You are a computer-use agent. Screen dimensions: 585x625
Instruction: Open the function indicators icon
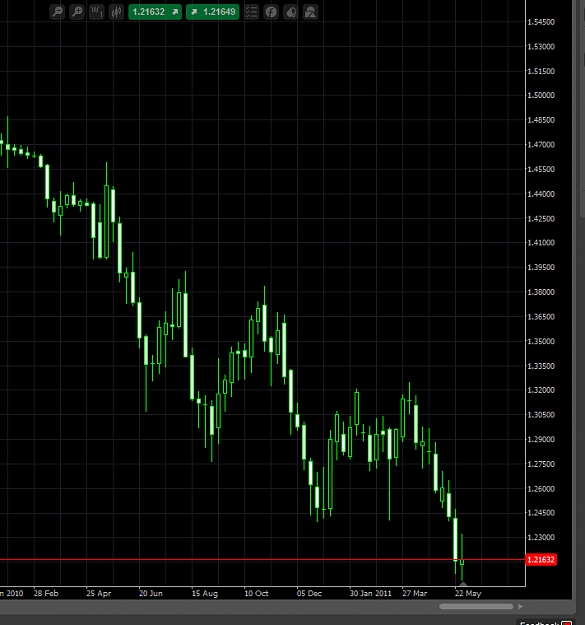271,12
